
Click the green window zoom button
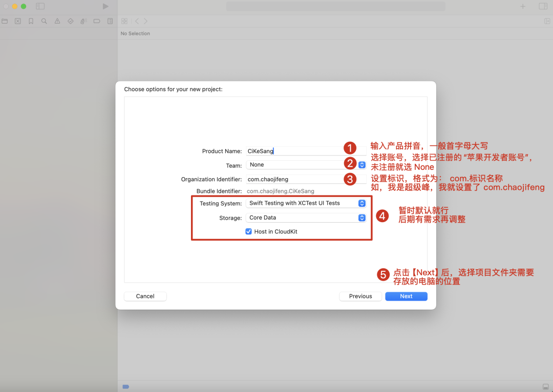point(24,6)
